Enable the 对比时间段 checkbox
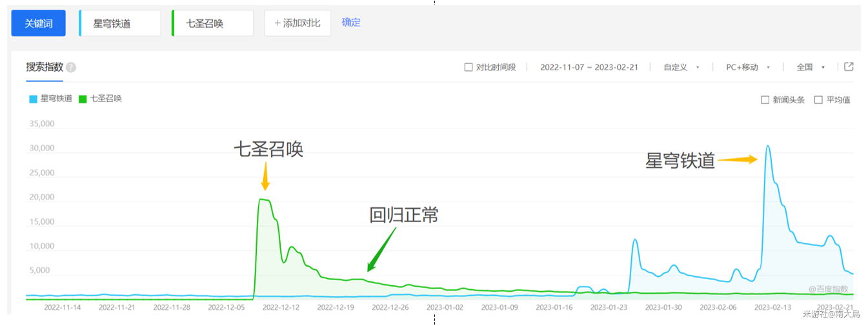The width and height of the screenshot is (868, 326). click(x=469, y=67)
